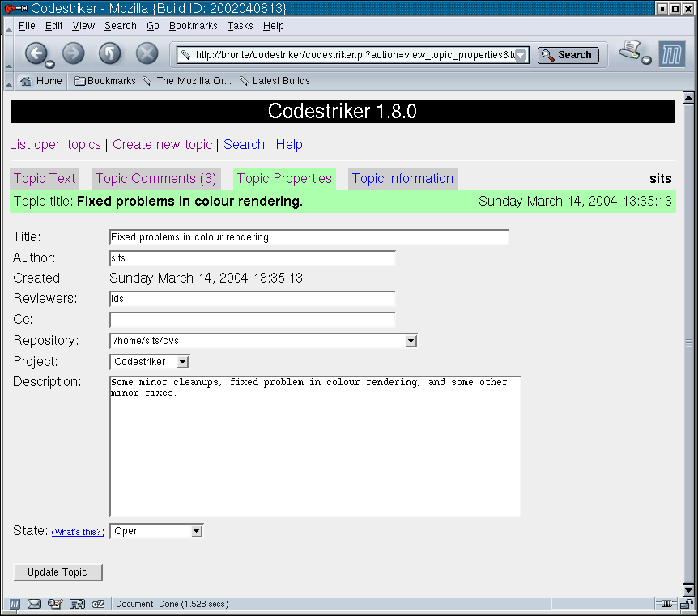The width and height of the screenshot is (698, 616).
Task: Click the security padlock icon in status bar
Action: (x=685, y=604)
